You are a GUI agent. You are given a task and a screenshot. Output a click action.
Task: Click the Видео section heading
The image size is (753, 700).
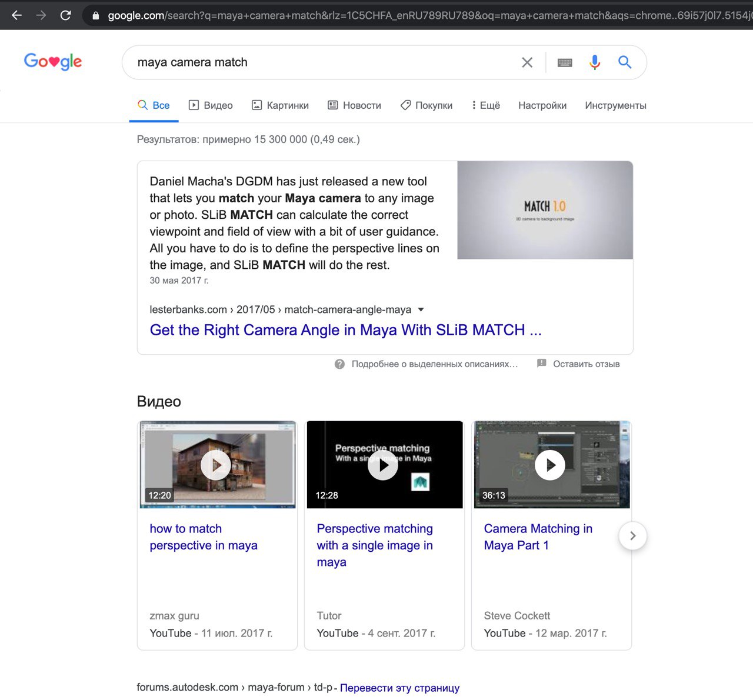[159, 402]
